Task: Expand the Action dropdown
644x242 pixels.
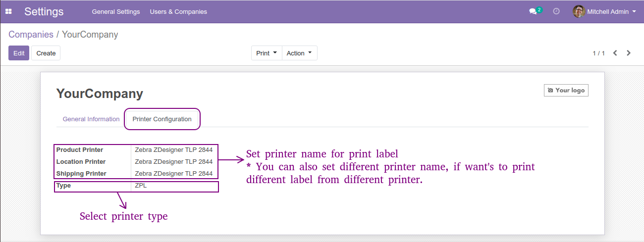Action: [299, 53]
